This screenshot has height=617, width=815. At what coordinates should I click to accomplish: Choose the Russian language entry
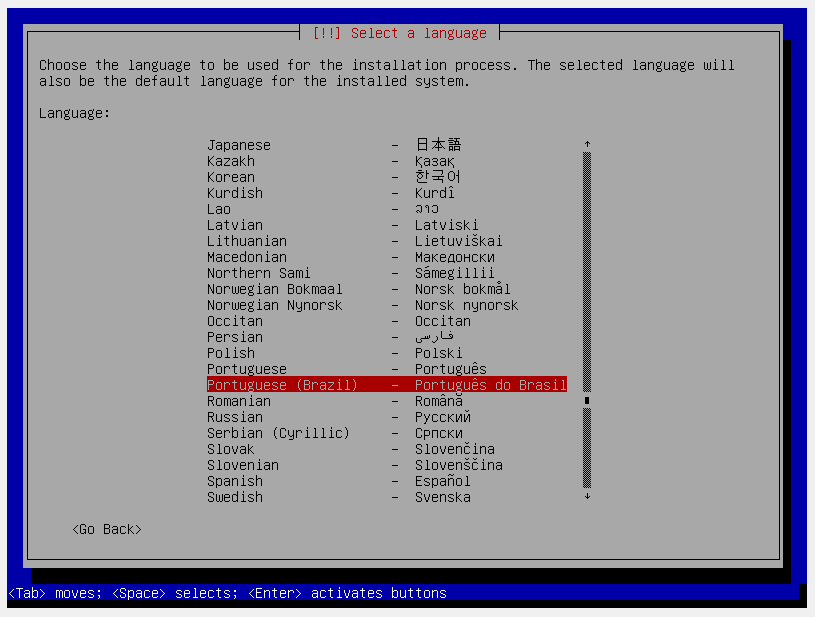[x=387, y=417]
